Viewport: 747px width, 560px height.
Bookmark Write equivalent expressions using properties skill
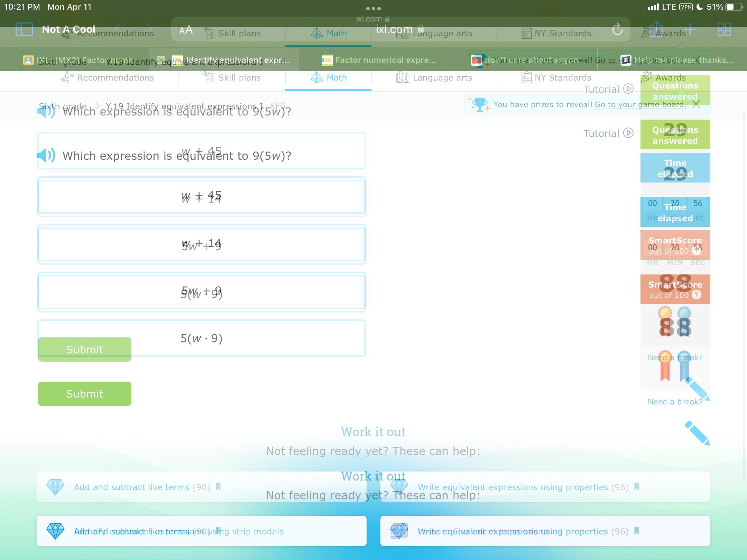(637, 531)
